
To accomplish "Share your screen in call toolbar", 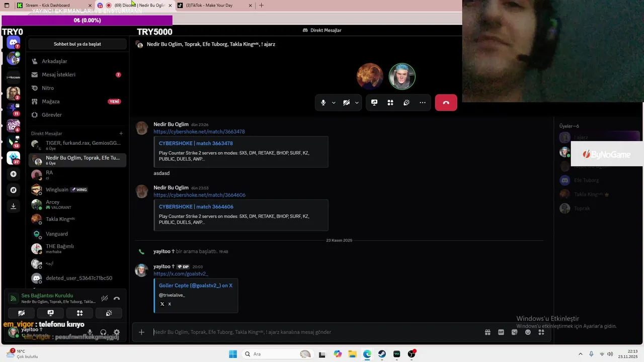I will [374, 103].
